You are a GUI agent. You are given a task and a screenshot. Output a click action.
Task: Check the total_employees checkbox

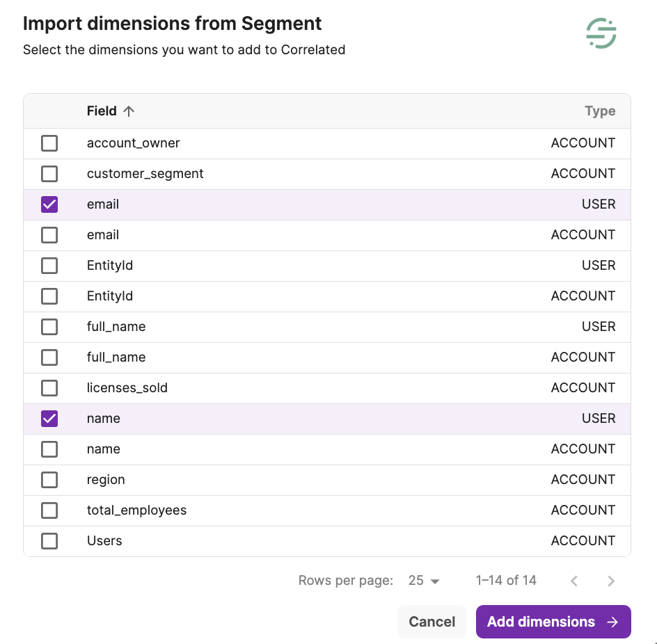click(x=49, y=510)
